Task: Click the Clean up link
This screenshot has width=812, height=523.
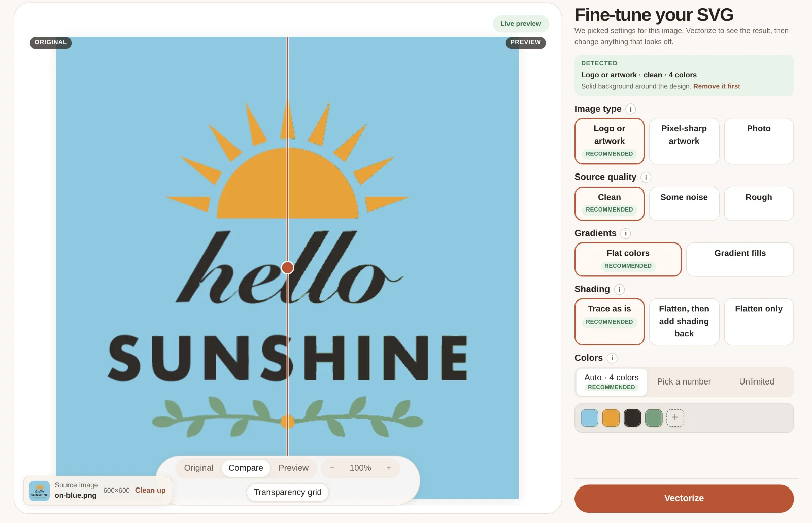Action: [x=150, y=490]
